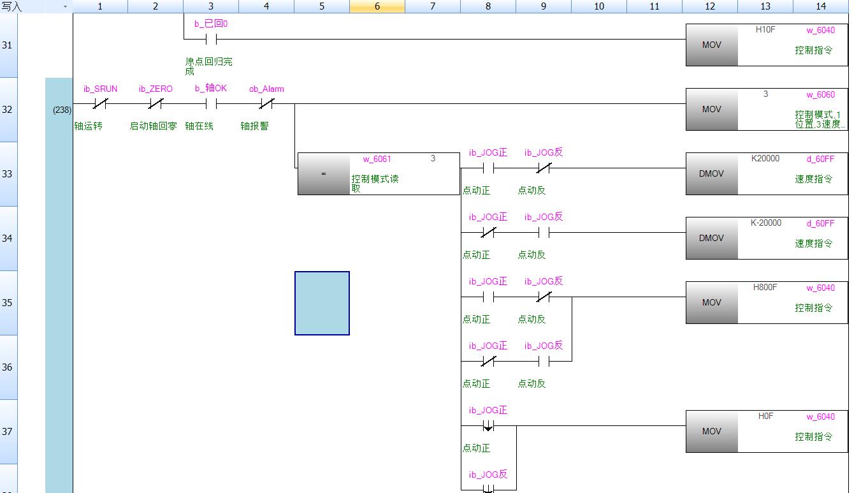Select the MOV H0F control instruction
Screen dimensions: 868x493
766,431
